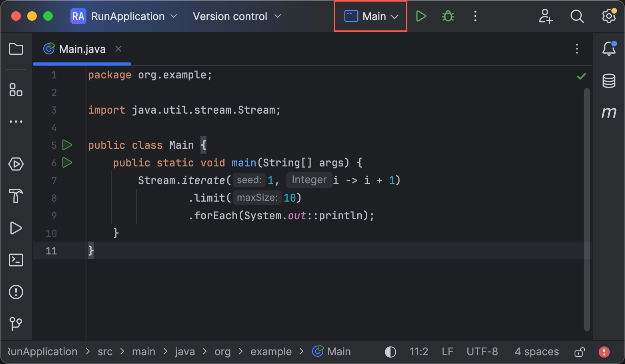Click the example breadcrumb in navigation bar
Viewport: 625px width, 364px height.
tap(271, 352)
